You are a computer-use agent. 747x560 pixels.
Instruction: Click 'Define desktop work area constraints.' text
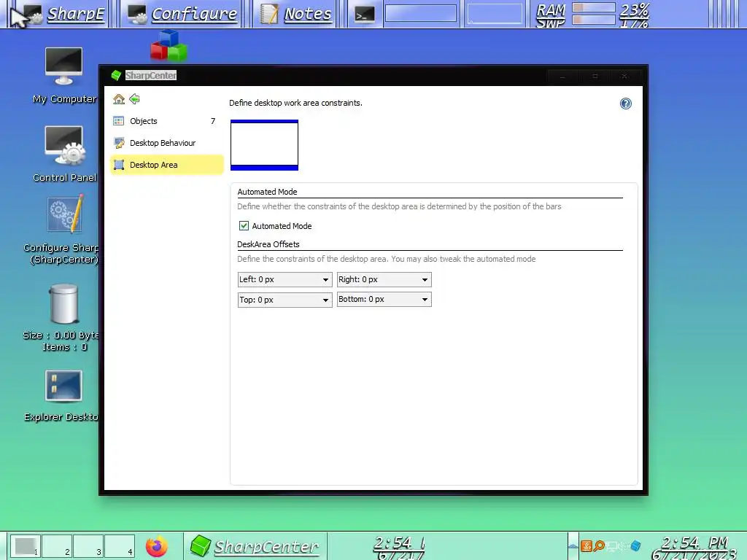click(x=295, y=103)
